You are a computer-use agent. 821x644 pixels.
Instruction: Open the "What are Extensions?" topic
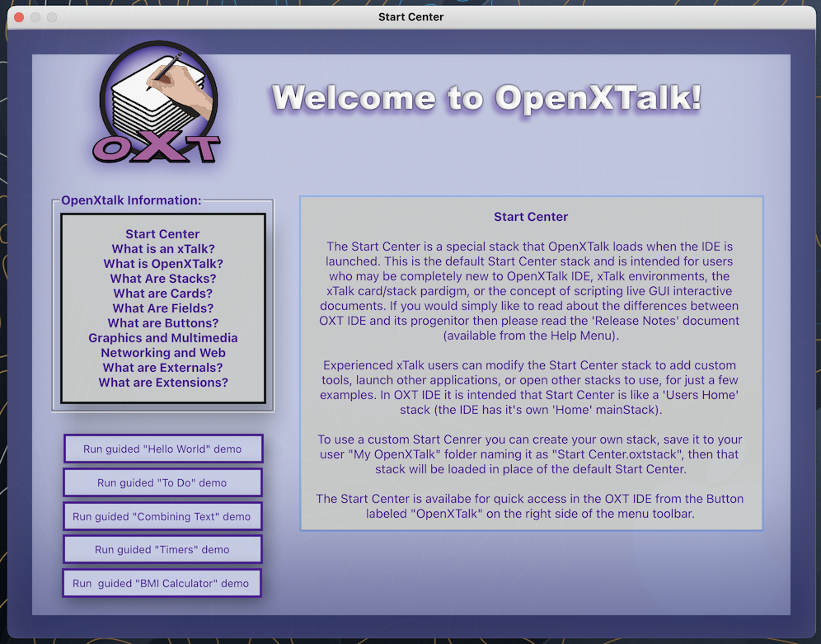click(x=163, y=383)
